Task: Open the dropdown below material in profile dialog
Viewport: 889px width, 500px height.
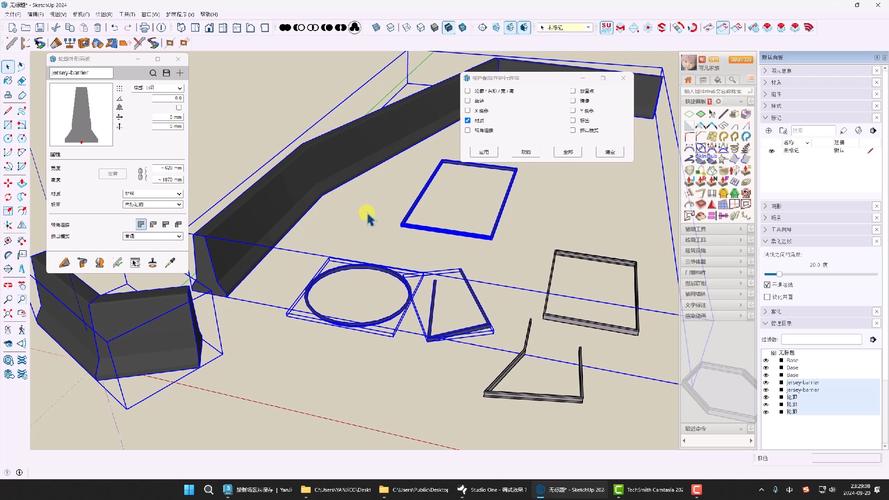Action: click(153, 204)
